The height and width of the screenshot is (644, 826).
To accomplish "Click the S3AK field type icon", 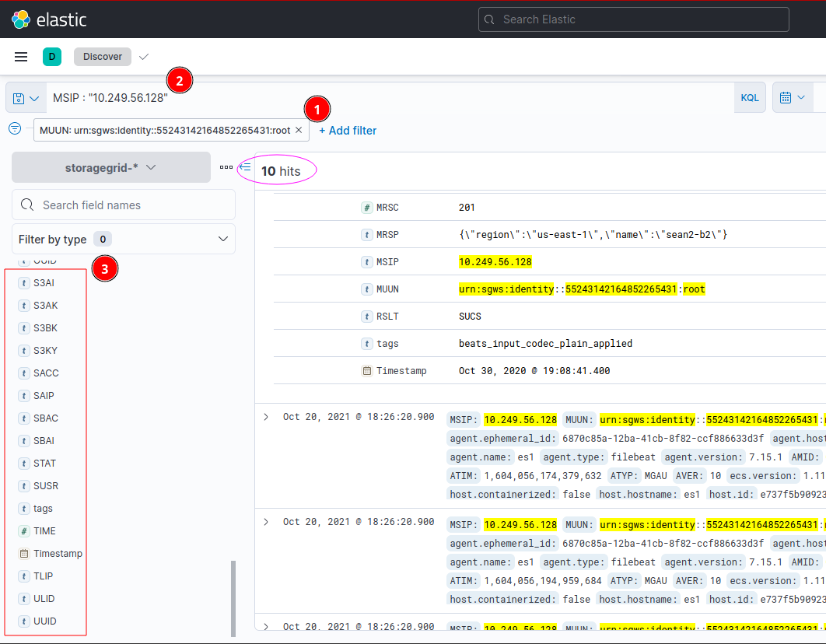I will (x=23, y=306).
